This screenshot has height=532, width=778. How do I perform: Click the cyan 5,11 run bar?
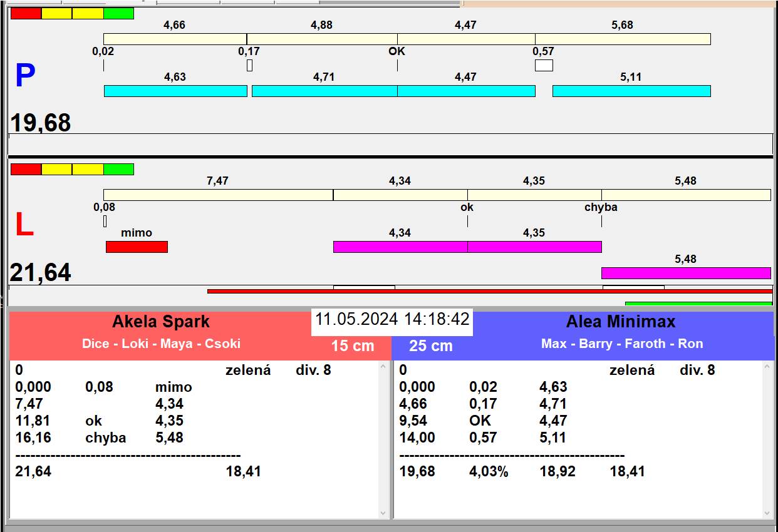point(631,91)
